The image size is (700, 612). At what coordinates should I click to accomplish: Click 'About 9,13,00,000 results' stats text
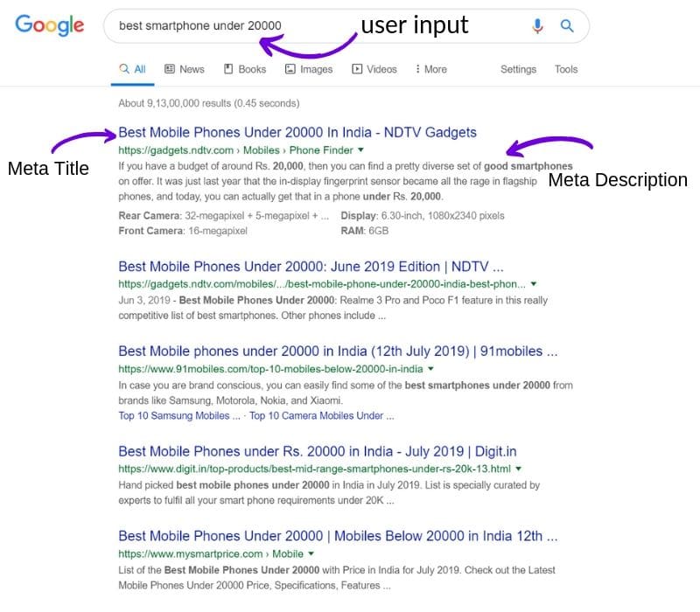pos(209,103)
